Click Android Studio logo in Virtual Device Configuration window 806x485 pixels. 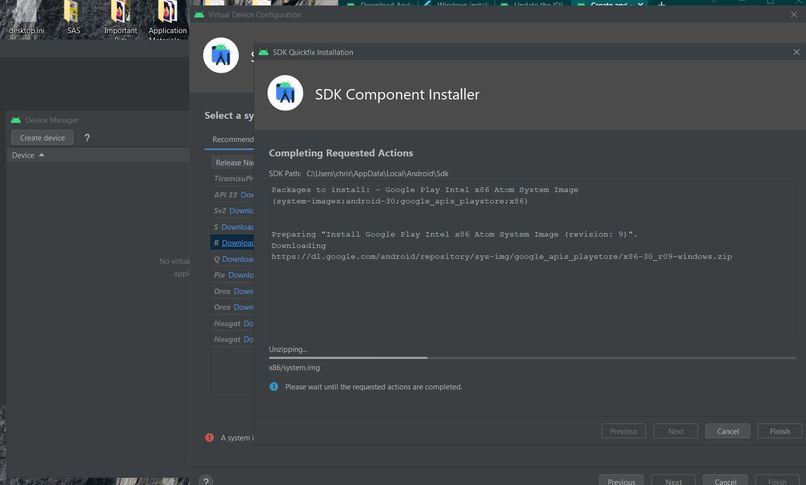[221, 55]
